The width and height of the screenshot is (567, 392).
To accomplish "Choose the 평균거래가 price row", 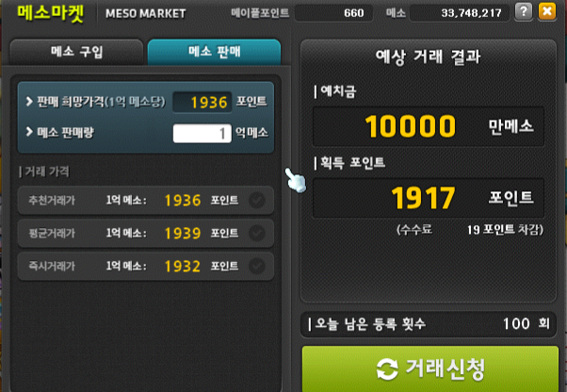I will [146, 234].
